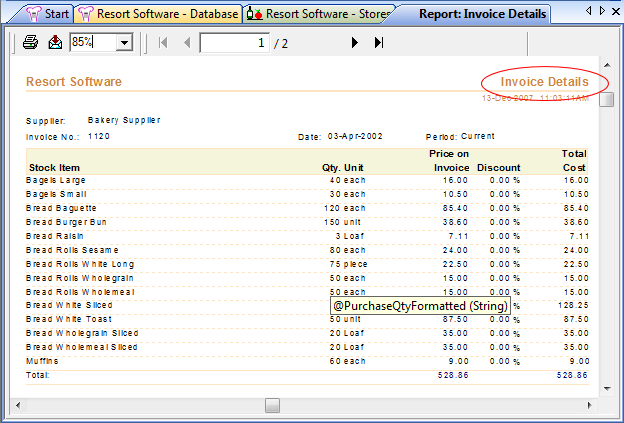Image resolution: width=624 pixels, height=423 pixels.
Task: Click the Bread Wholemeal Sliced item
Action: (x=82, y=347)
